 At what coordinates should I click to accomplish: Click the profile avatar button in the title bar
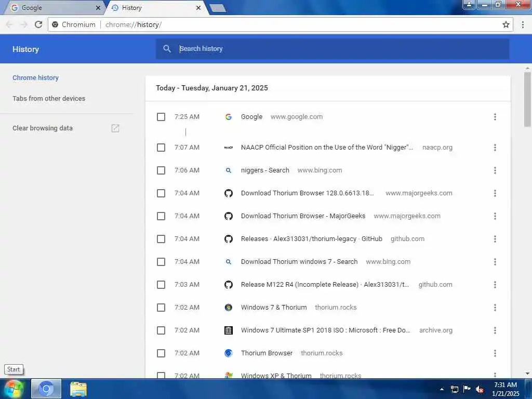pyautogui.click(x=469, y=4)
